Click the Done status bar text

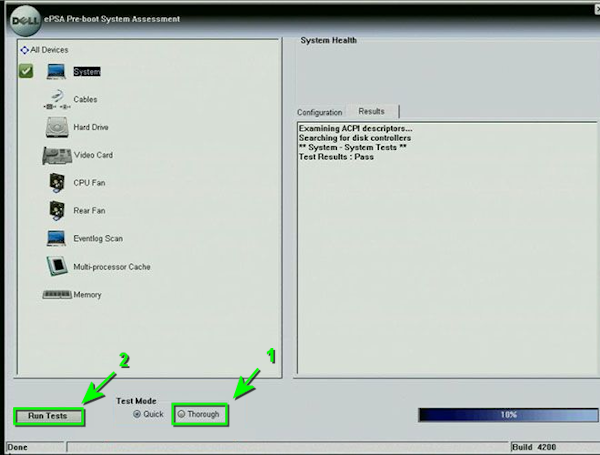[18, 447]
